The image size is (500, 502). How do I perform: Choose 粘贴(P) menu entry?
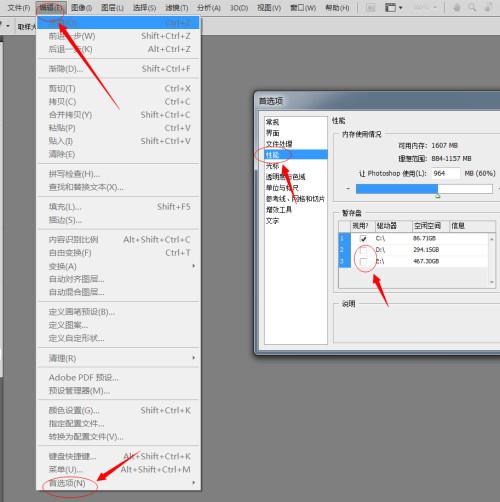[119, 128]
